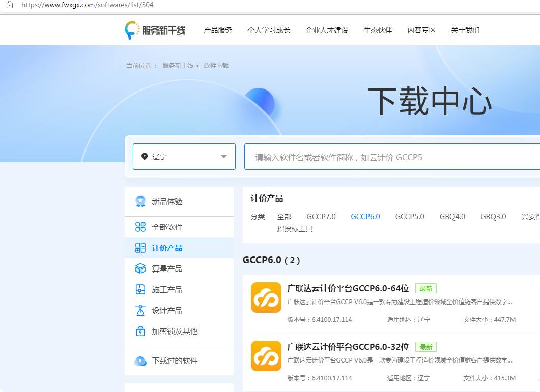Select the GCCP7.0 category filter

tap(321, 217)
